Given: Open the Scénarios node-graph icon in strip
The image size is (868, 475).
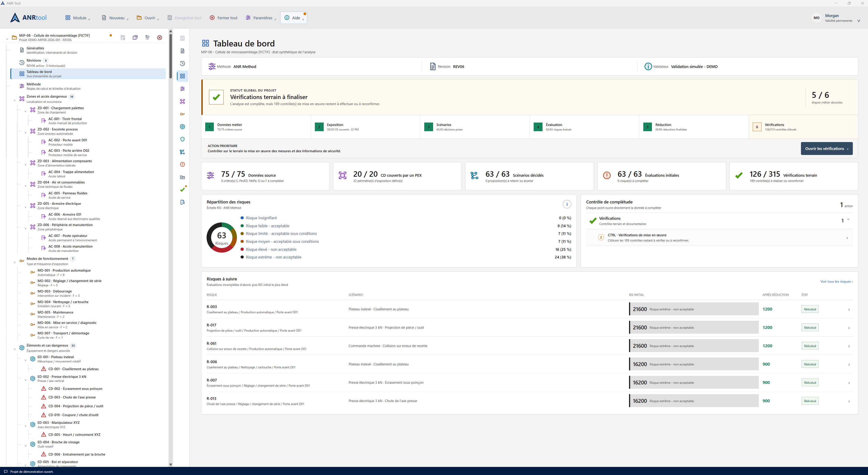Looking at the screenshot, I should (182, 152).
